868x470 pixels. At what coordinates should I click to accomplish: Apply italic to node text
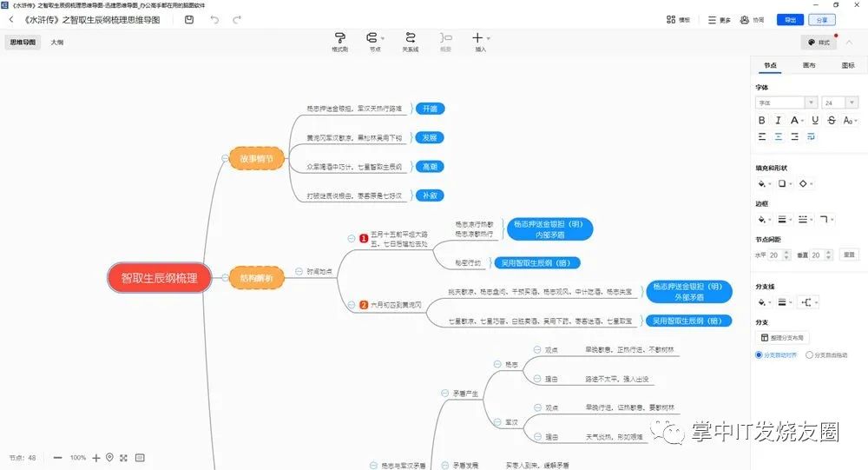click(x=778, y=120)
